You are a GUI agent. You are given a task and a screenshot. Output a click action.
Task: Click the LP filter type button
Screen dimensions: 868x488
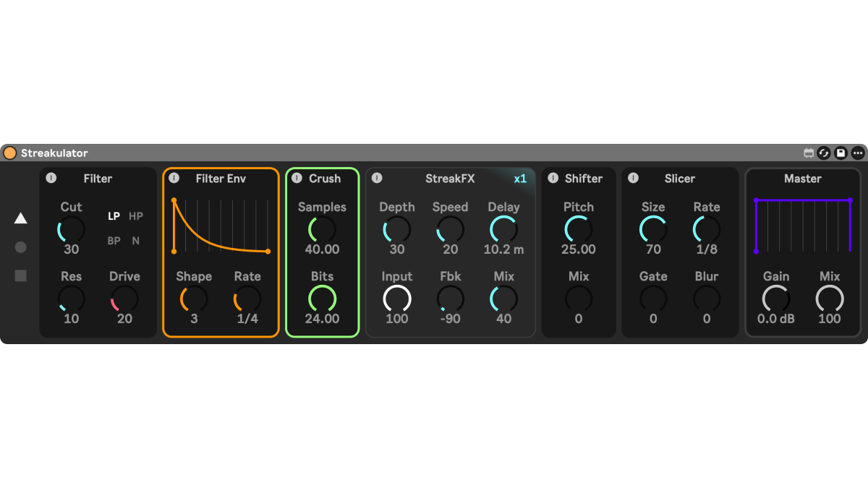click(114, 216)
